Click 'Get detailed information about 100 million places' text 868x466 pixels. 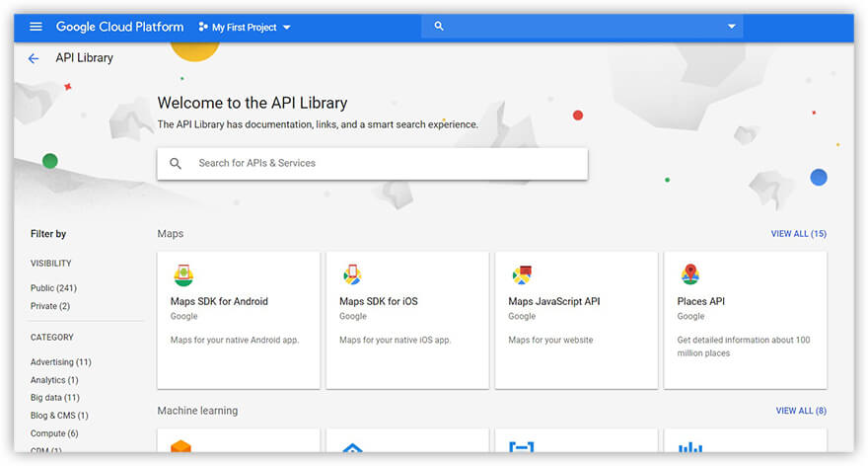(x=744, y=347)
